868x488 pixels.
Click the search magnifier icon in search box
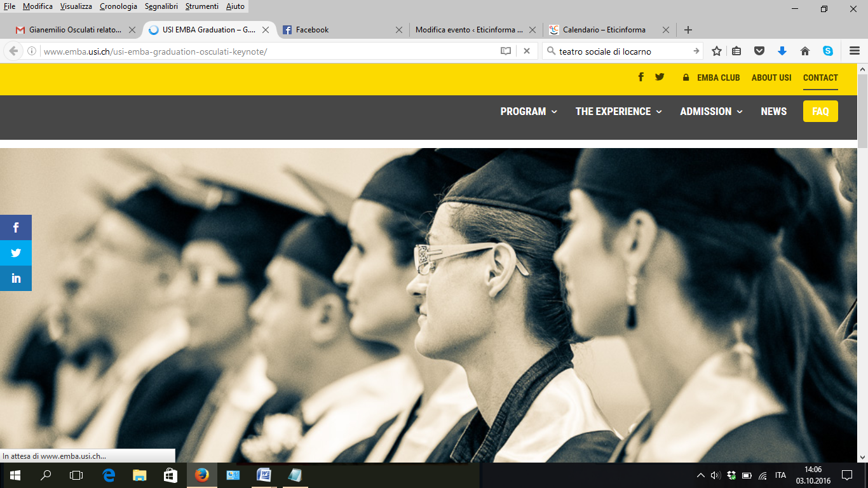(551, 51)
